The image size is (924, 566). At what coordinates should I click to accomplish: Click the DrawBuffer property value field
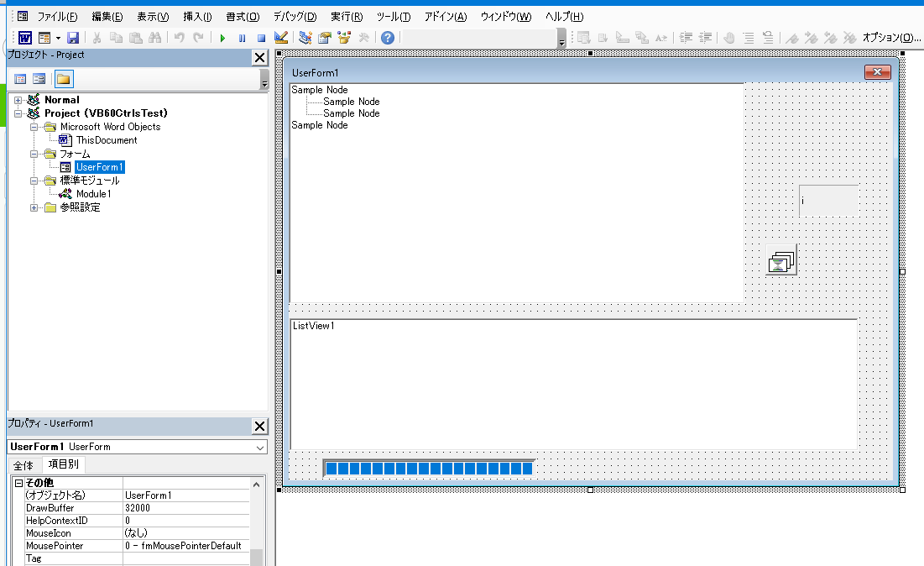185,508
